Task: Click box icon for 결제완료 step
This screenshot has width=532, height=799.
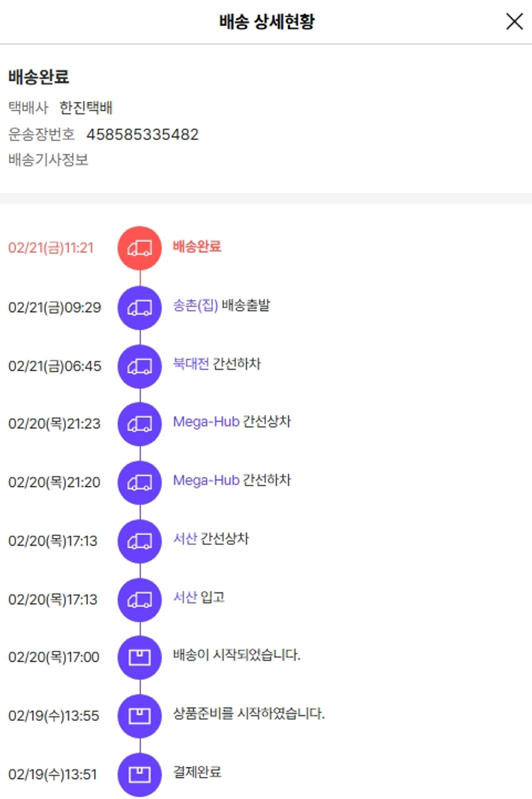Action: pos(140,774)
